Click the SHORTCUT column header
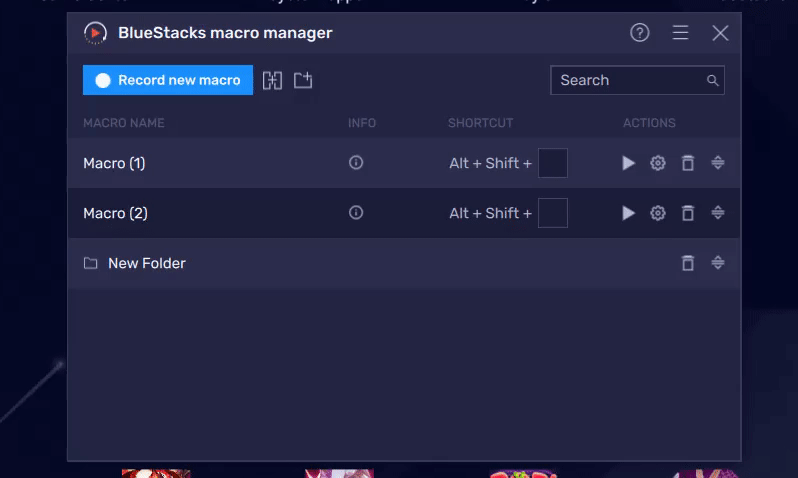Viewport: 798px width, 478px height. coord(480,123)
